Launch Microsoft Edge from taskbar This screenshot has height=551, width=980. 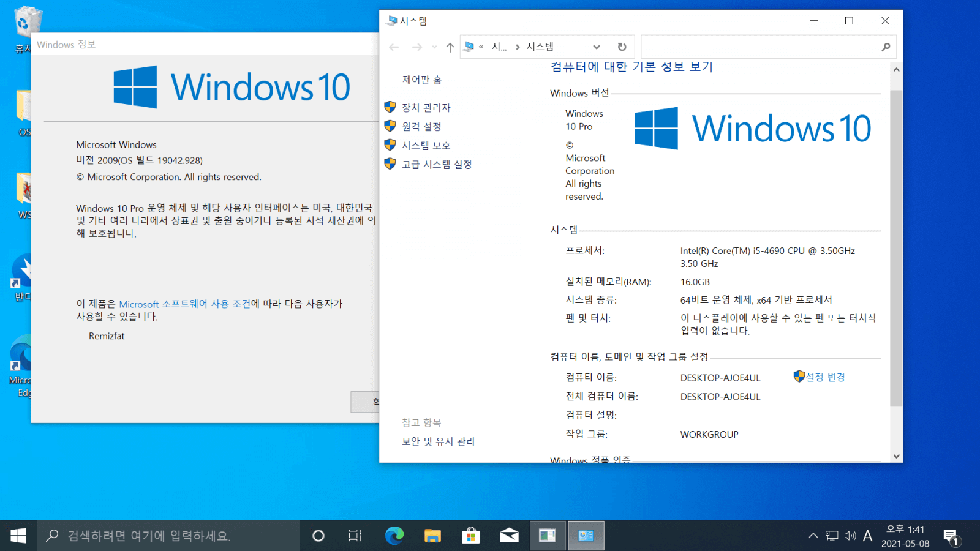click(x=394, y=536)
